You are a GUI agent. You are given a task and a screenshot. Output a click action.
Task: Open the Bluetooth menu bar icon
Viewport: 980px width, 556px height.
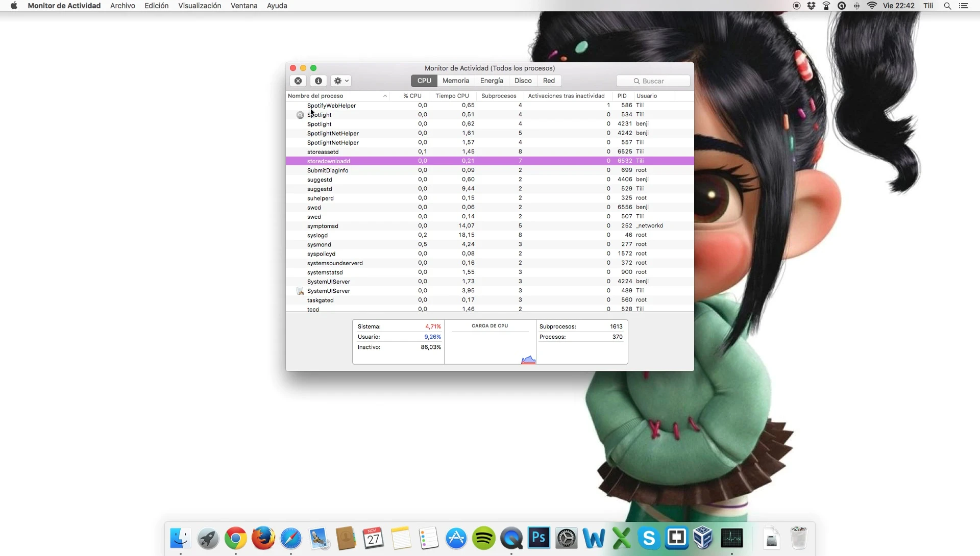coord(856,6)
